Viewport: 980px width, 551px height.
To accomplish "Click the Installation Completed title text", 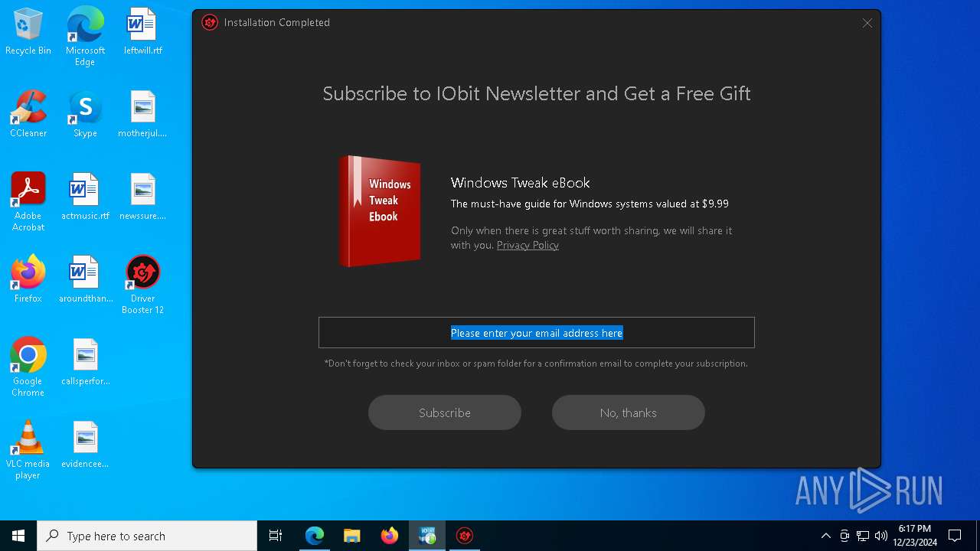I will click(x=277, y=23).
